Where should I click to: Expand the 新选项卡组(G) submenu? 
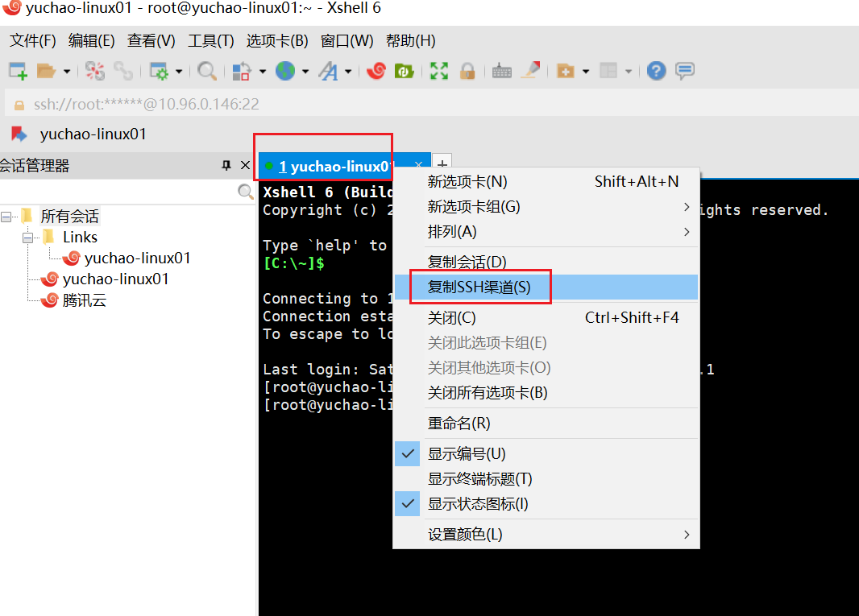474,207
